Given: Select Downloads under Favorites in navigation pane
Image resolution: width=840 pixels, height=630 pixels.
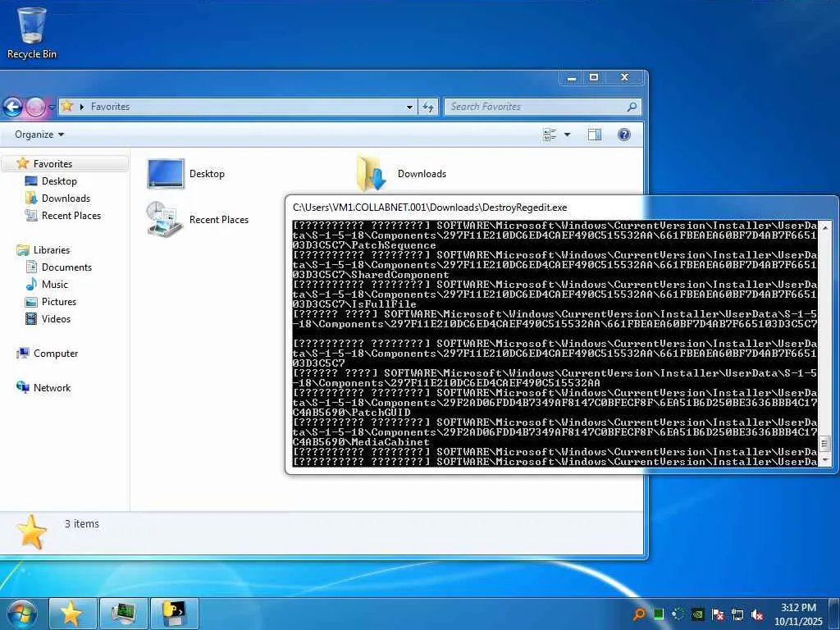Looking at the screenshot, I should [66, 199].
